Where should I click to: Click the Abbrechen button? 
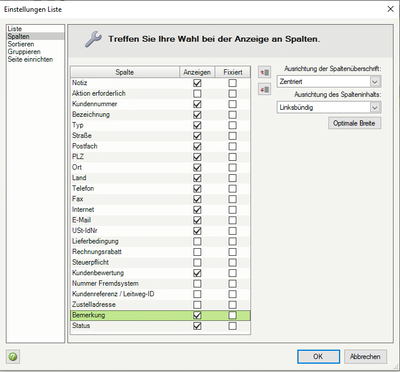(x=365, y=357)
